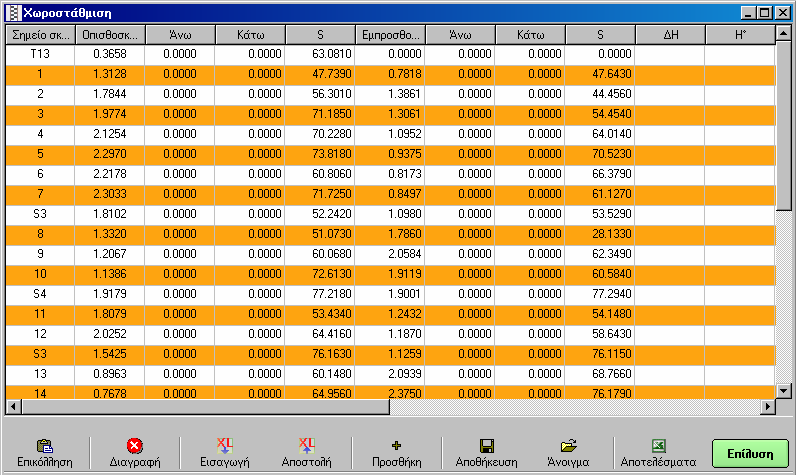This screenshot has width=796, height=475.
Task: Select cell with value 2.1254
Action: point(110,134)
